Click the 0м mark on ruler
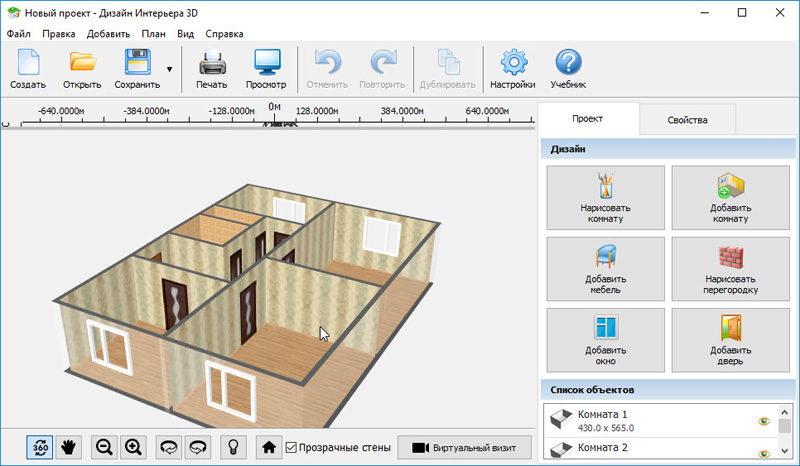The width and height of the screenshot is (800, 466). point(274,107)
